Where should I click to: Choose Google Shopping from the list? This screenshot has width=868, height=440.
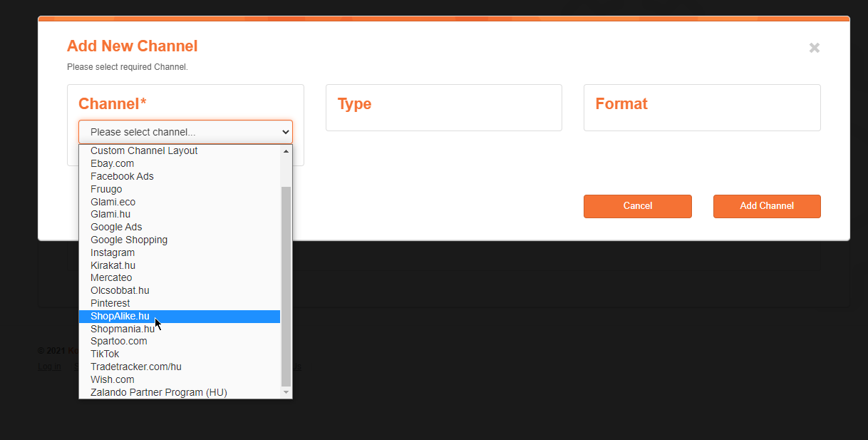(180, 240)
